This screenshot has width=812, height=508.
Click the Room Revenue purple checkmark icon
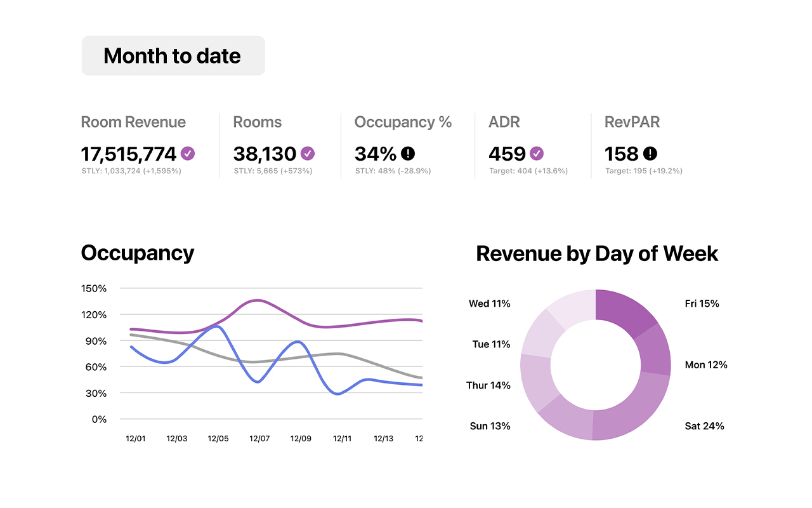(x=188, y=154)
